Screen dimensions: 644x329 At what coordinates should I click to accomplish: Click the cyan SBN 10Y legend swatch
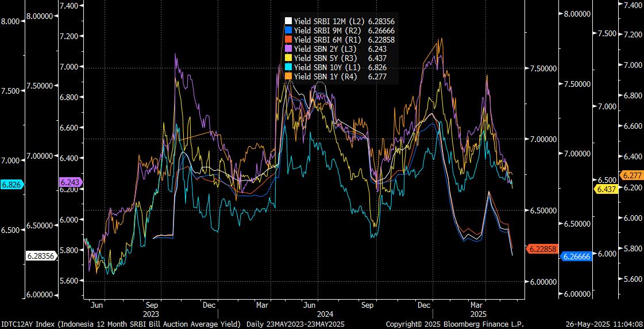coord(288,67)
